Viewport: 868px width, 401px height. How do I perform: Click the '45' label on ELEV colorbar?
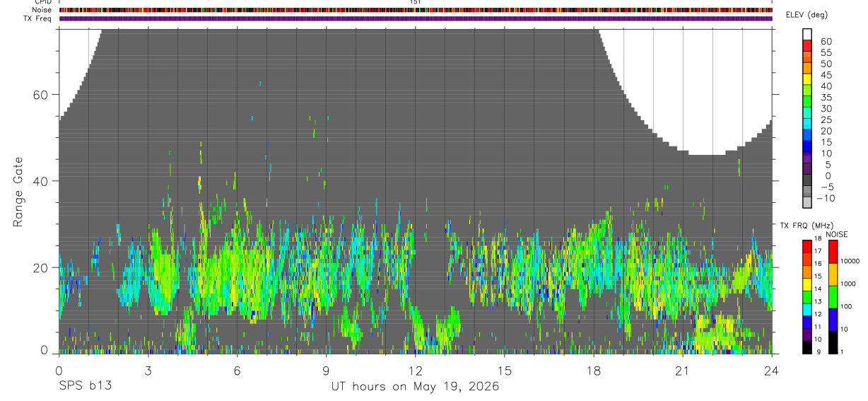(826, 75)
